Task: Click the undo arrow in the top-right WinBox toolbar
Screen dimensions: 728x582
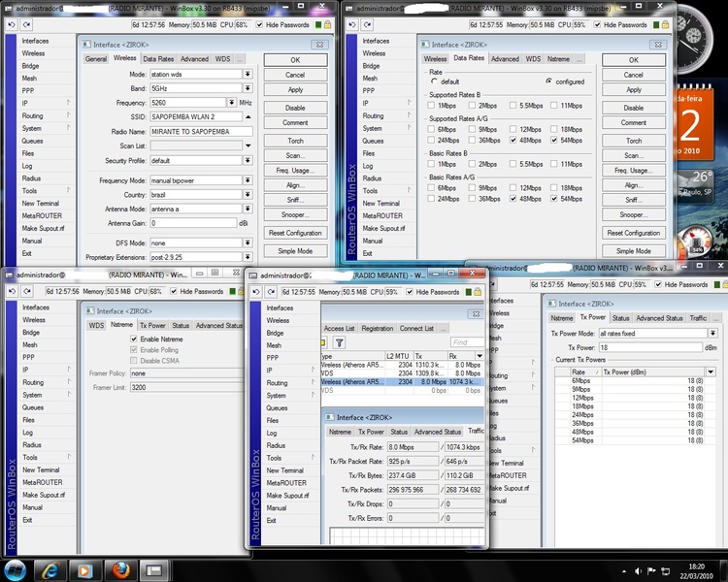Action: tap(352, 24)
